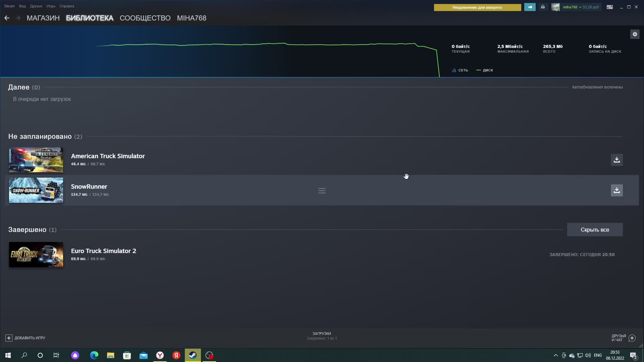Viewport: 644px width, 362px height.
Task: Click account notification yellow banner
Action: [x=477, y=7]
